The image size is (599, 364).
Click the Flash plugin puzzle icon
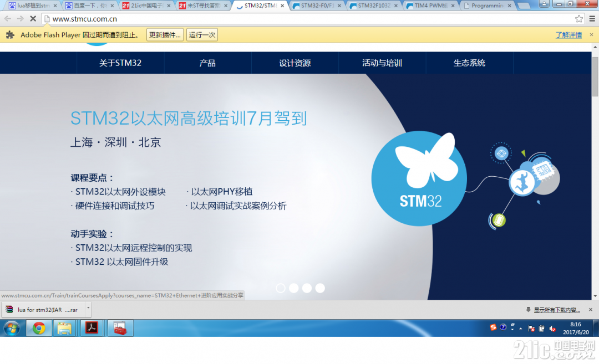point(10,35)
